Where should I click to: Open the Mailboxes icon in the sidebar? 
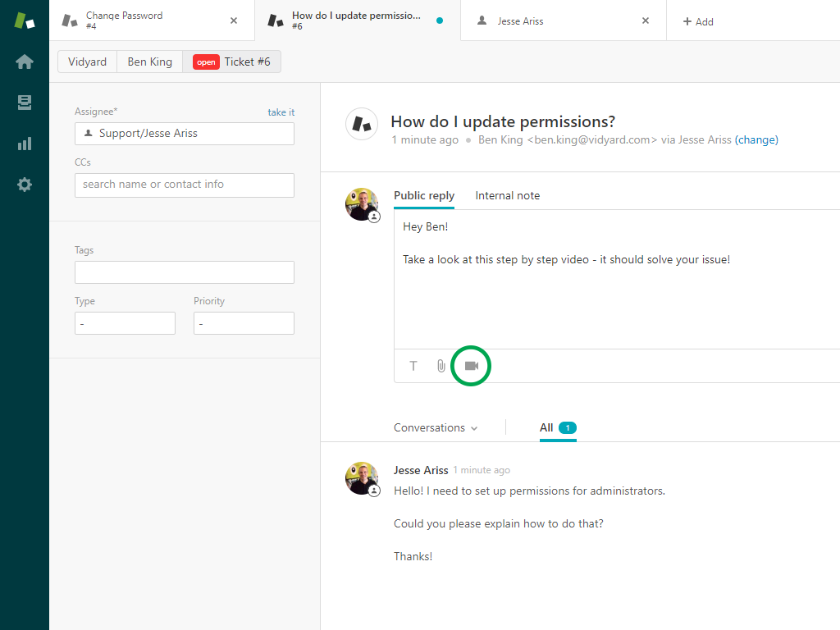pos(24,103)
